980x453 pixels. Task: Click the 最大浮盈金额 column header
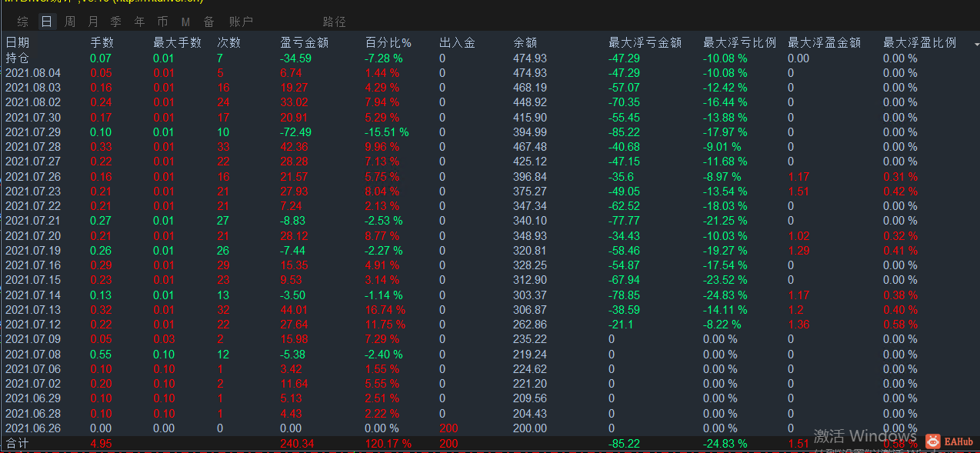[x=824, y=43]
